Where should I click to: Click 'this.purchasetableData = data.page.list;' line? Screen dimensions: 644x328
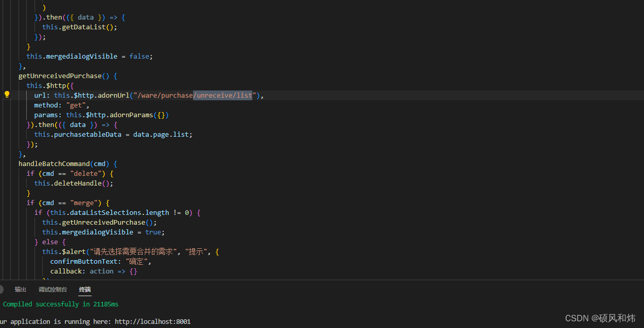[113, 135]
